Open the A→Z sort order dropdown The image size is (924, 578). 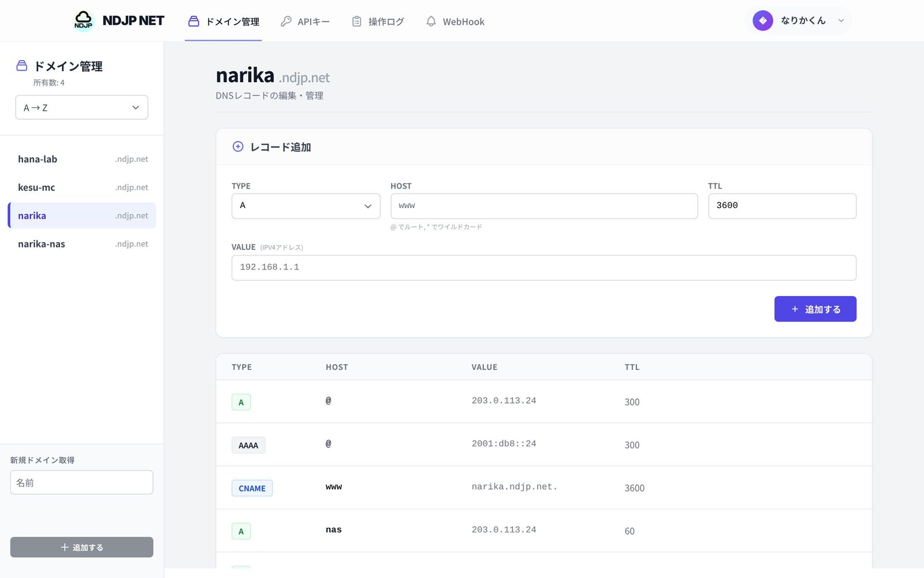point(81,108)
